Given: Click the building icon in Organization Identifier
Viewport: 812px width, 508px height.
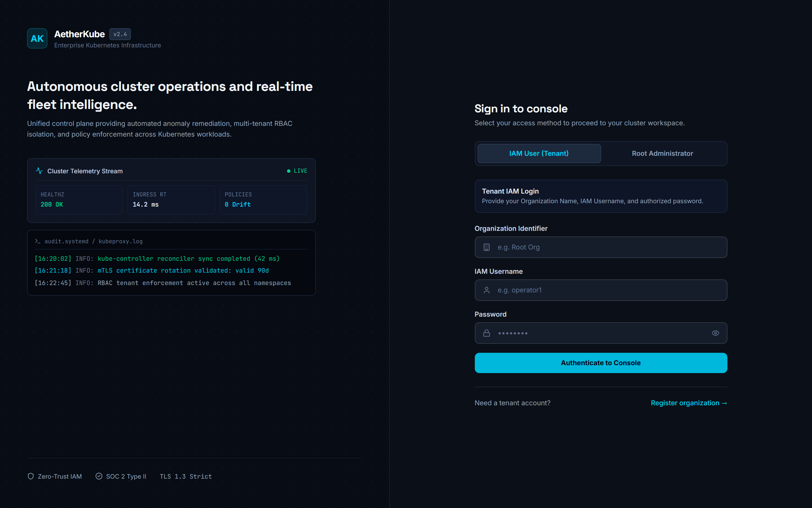Looking at the screenshot, I should click(487, 247).
